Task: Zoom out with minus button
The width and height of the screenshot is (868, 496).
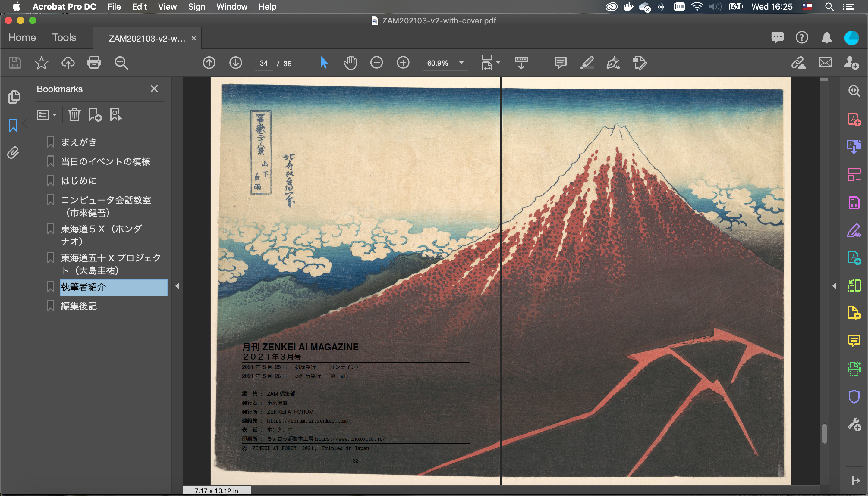Action: click(377, 63)
